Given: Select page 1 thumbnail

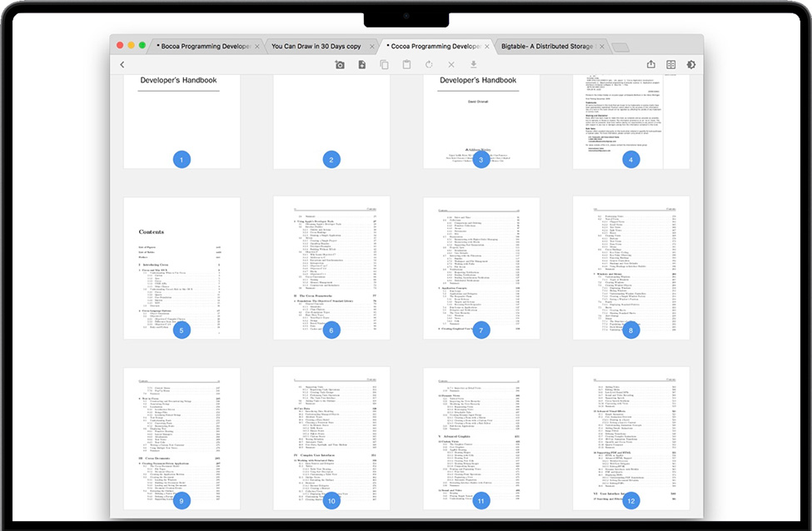Looking at the screenshot, I should [x=182, y=122].
